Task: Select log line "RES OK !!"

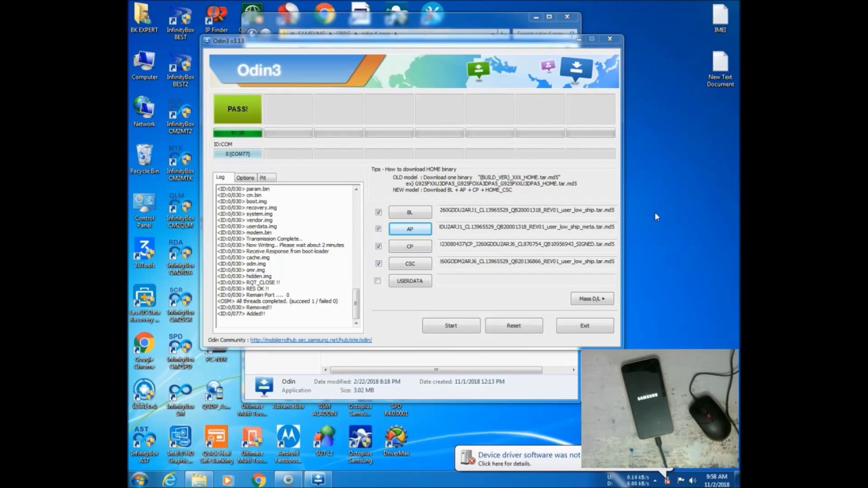Action: coord(243,289)
